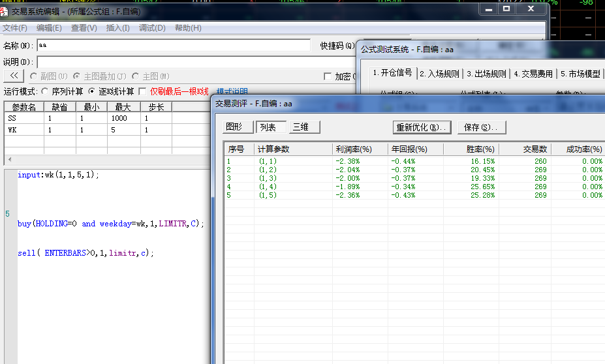The width and height of the screenshot is (605, 364).
Task: Click the 重新优化(R) button
Action: tap(422, 127)
